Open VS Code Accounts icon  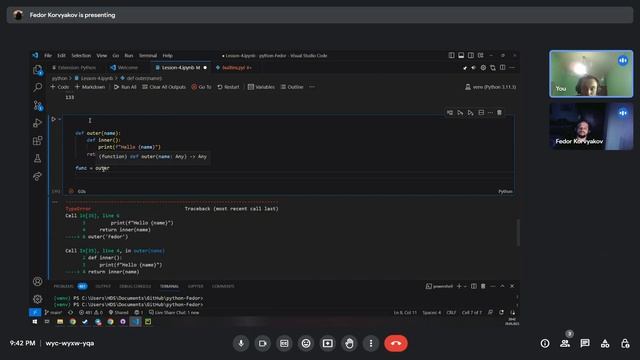(38, 281)
